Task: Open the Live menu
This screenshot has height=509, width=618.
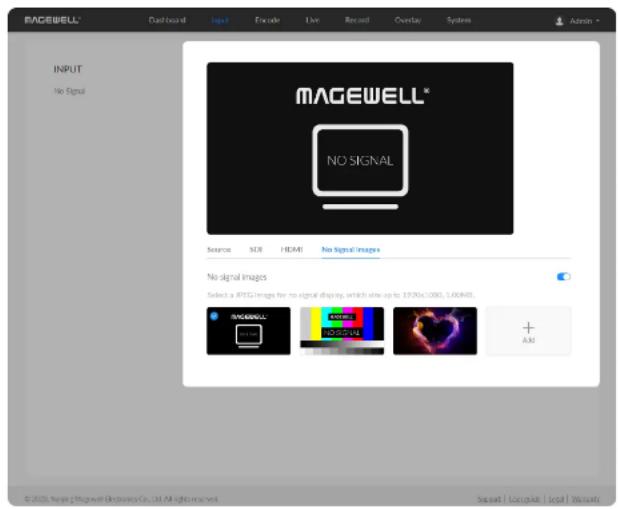Action: click(312, 20)
